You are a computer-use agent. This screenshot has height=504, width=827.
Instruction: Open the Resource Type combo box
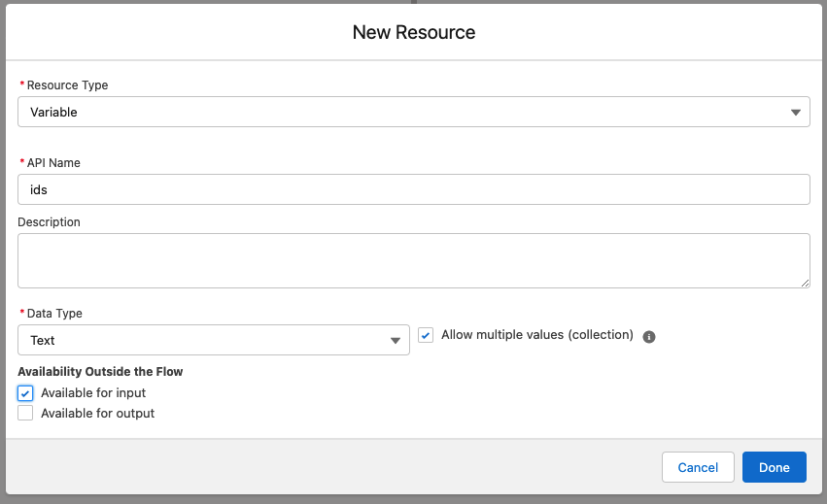389,112
